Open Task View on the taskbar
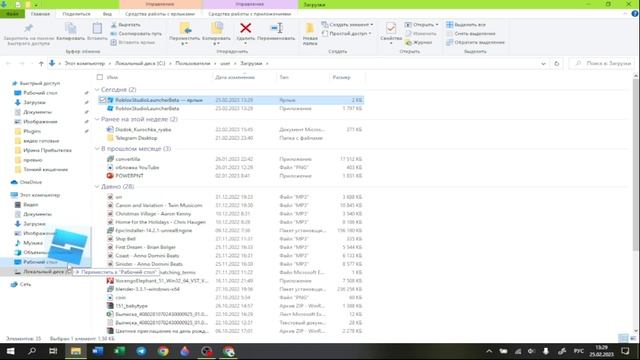Viewport: 640px width, 360px height. pos(53,351)
